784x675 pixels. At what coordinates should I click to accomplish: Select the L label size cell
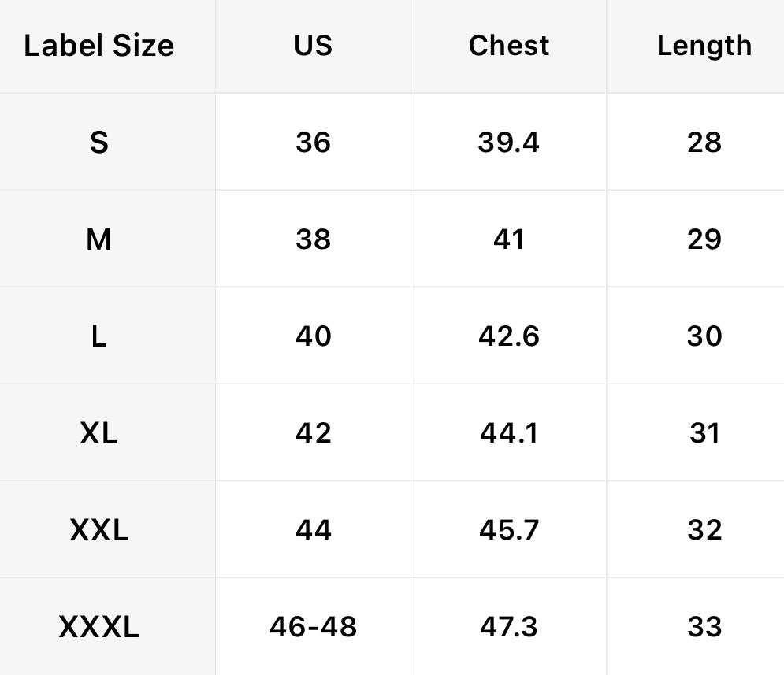coord(98,336)
